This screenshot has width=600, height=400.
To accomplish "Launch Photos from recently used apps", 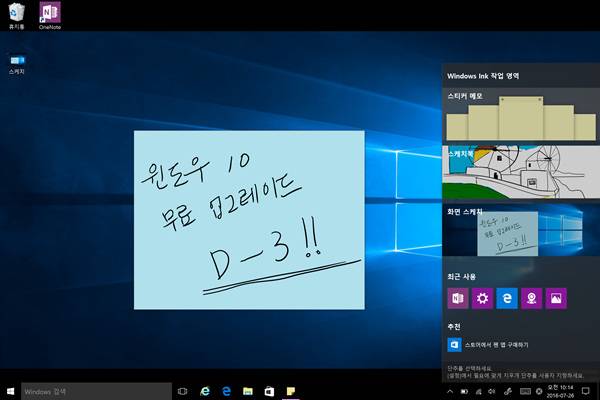I will [556, 298].
